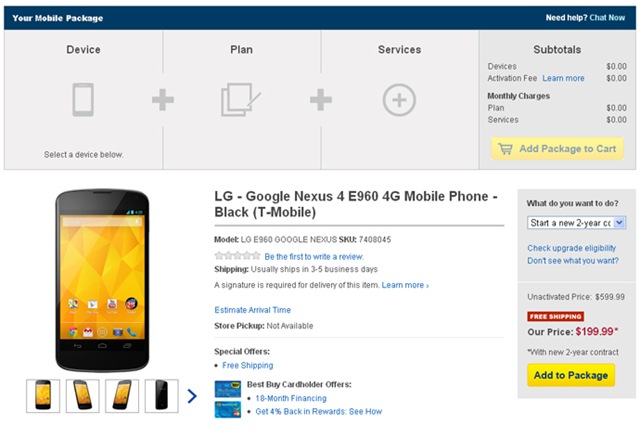Click Add Package to Cart button
This screenshot has width=640, height=438.
coord(557,149)
